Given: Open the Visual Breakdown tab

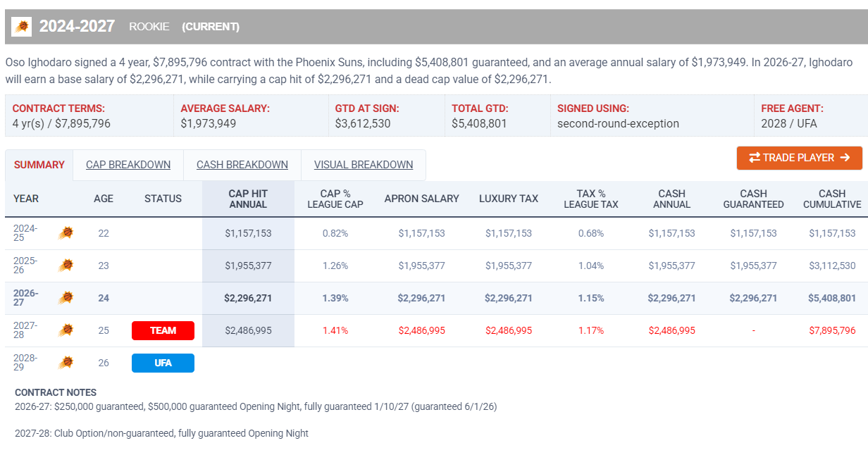Looking at the screenshot, I should [x=364, y=165].
